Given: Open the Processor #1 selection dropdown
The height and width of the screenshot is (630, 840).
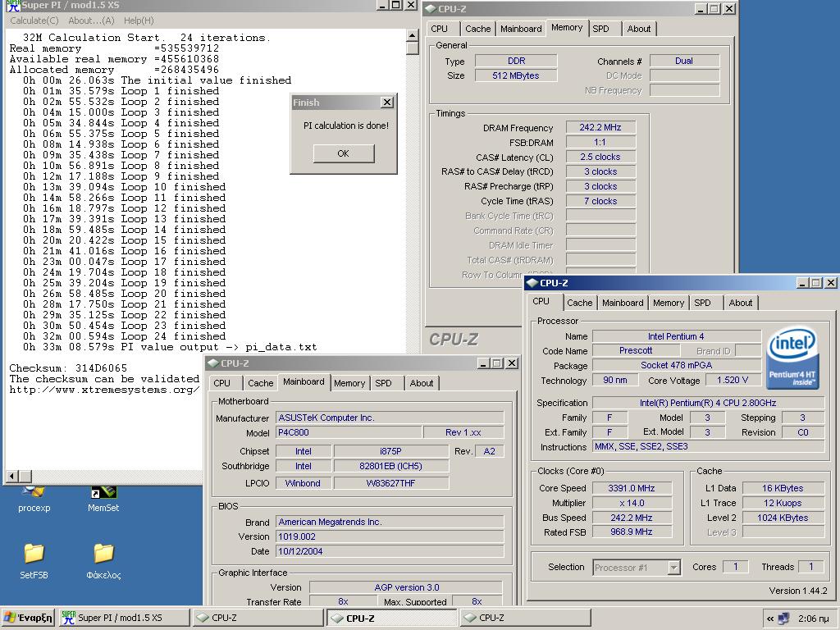Looking at the screenshot, I should click(637, 567).
